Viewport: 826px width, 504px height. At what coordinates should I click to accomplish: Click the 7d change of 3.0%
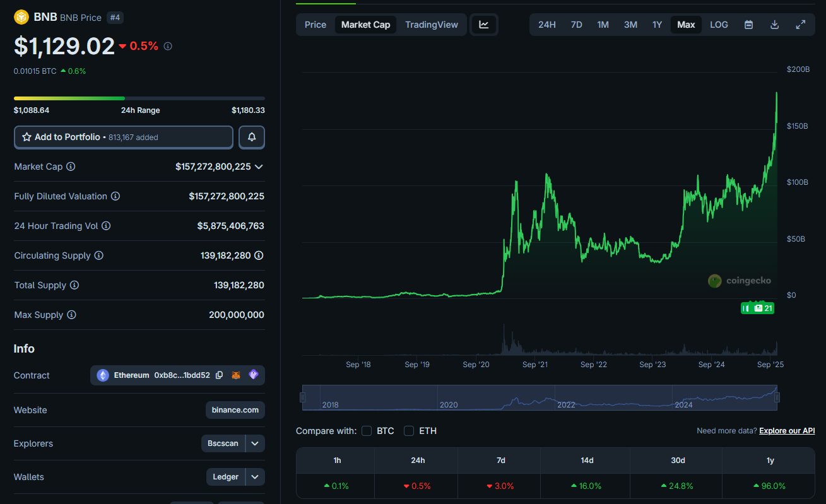500,486
